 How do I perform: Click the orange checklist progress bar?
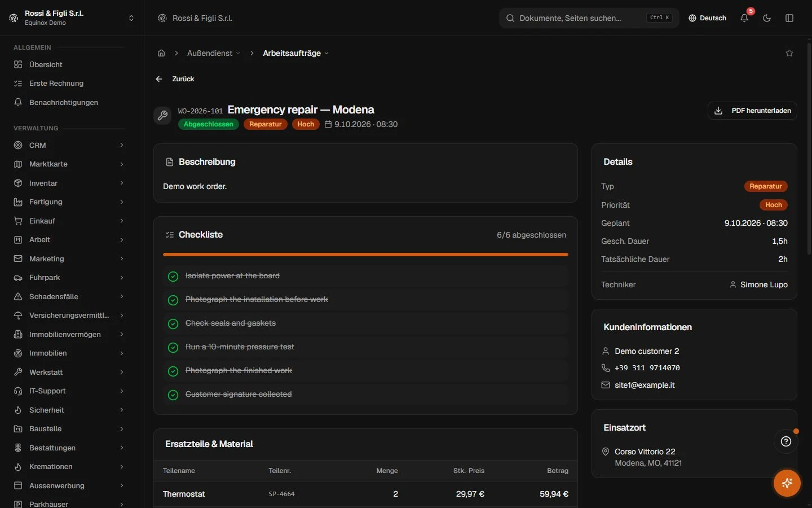pos(365,255)
